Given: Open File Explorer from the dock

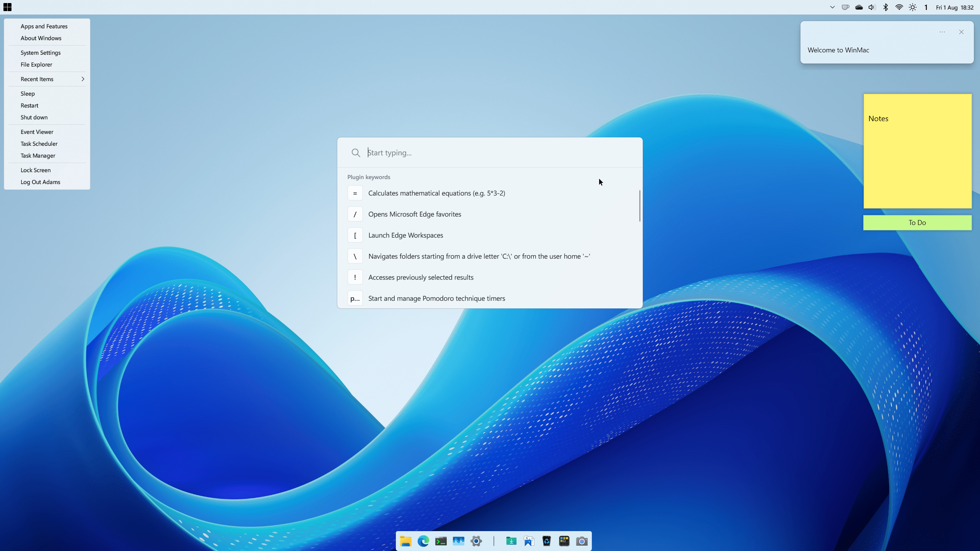Looking at the screenshot, I should click(405, 541).
